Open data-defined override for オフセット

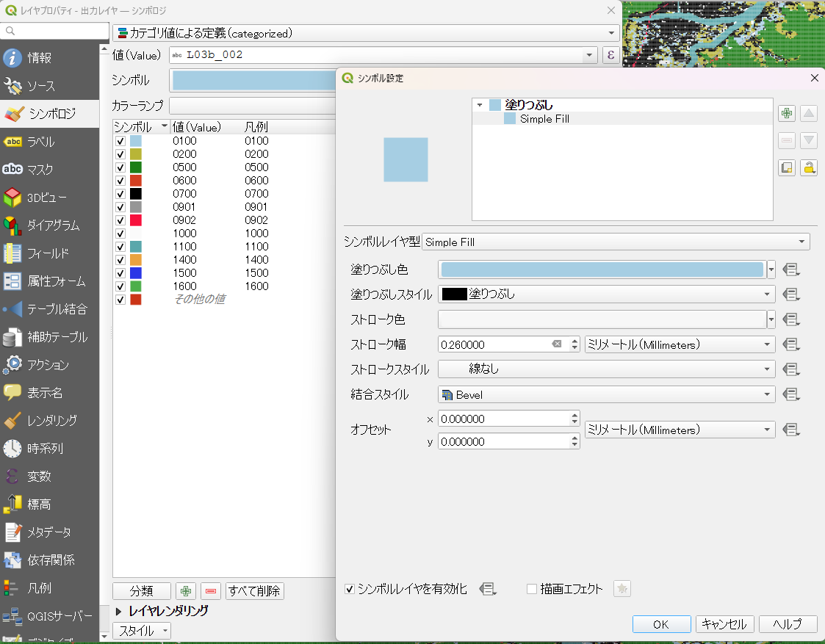point(790,430)
